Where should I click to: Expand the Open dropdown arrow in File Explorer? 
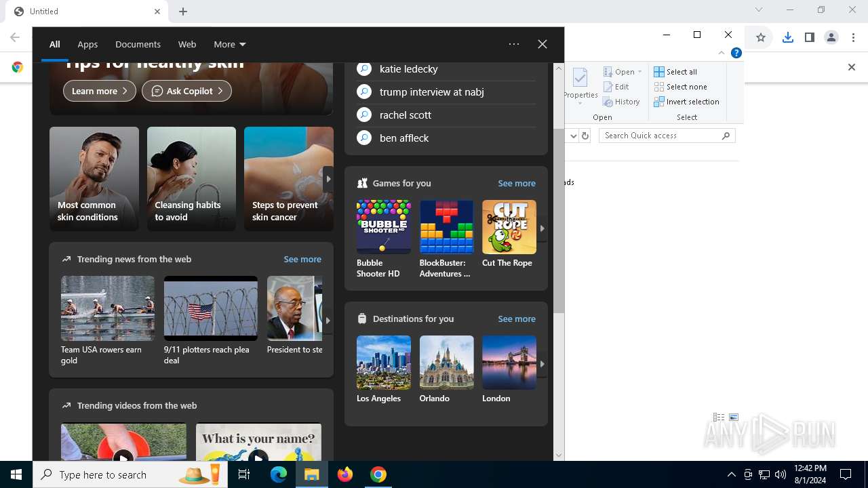click(x=639, y=72)
